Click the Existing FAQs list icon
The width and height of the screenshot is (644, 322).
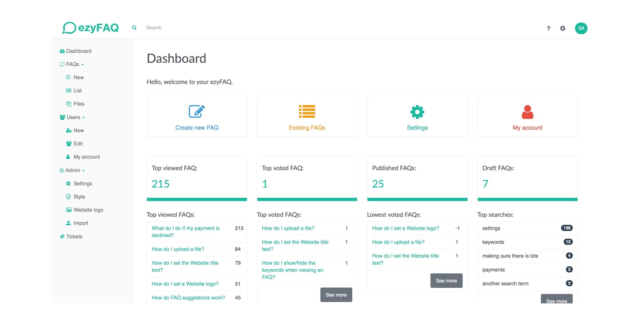coord(307,111)
